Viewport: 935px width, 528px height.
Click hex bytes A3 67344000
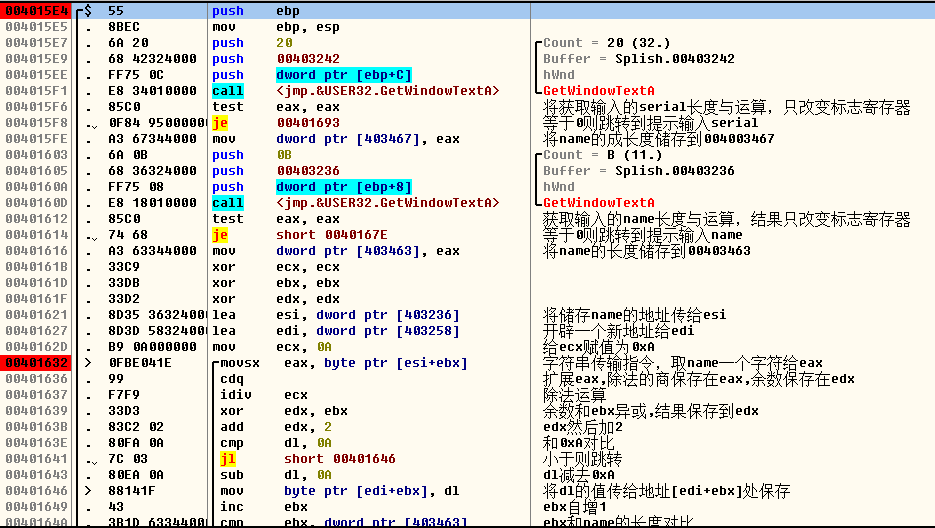152,139
